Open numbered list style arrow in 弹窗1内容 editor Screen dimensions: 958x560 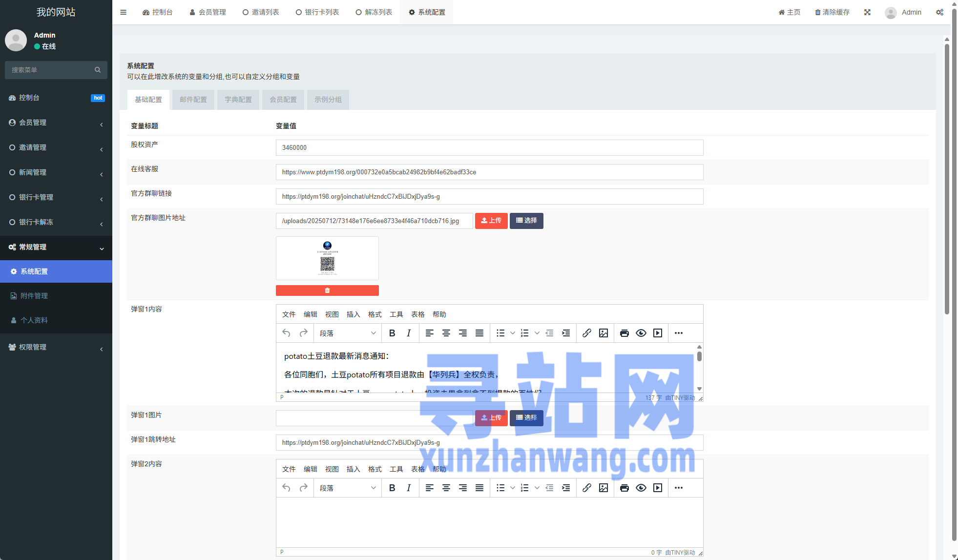[x=537, y=333]
